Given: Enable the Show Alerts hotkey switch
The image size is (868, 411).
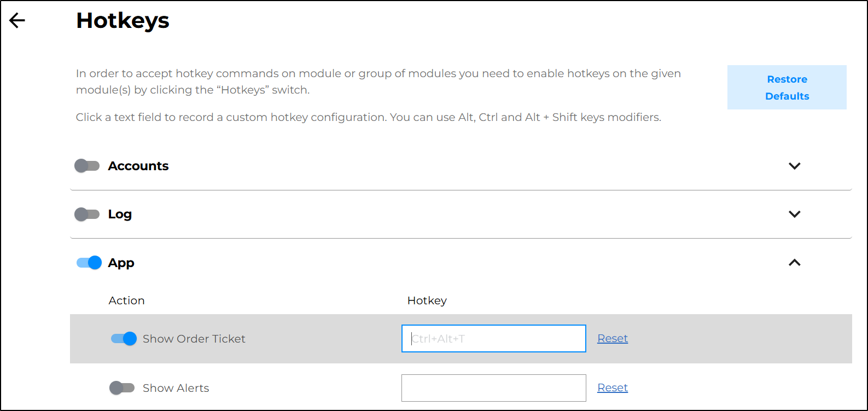Looking at the screenshot, I should tap(122, 388).
